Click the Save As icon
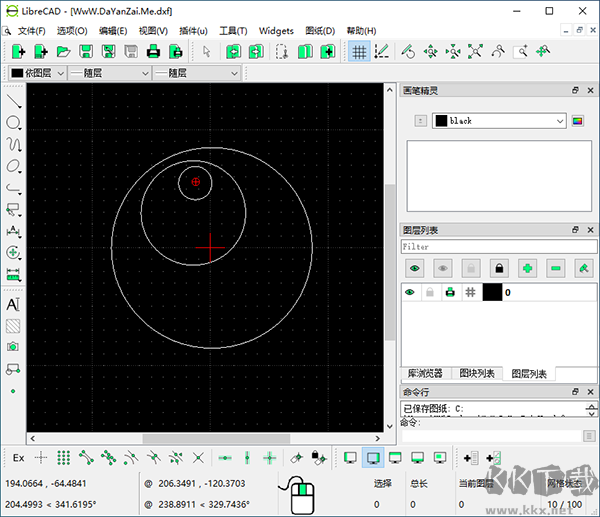This screenshot has height=517, width=600. (108, 51)
